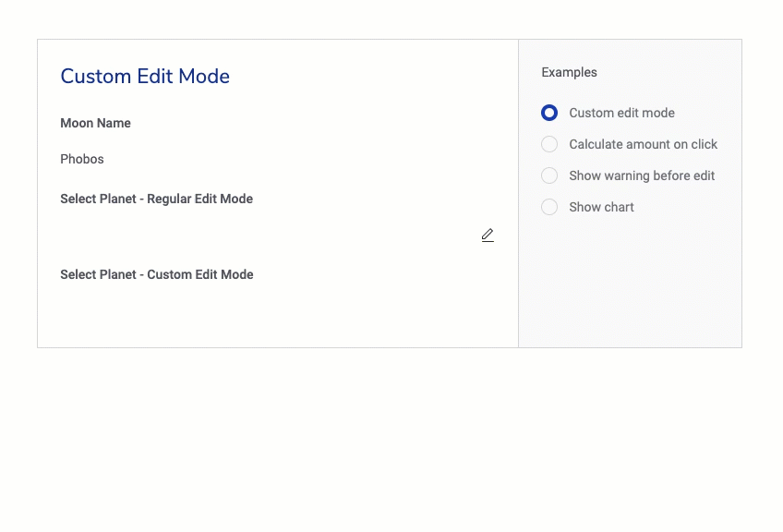The image size is (783, 532).
Task: Click the large blue Custom Edit Mode heading
Action: click(x=145, y=77)
